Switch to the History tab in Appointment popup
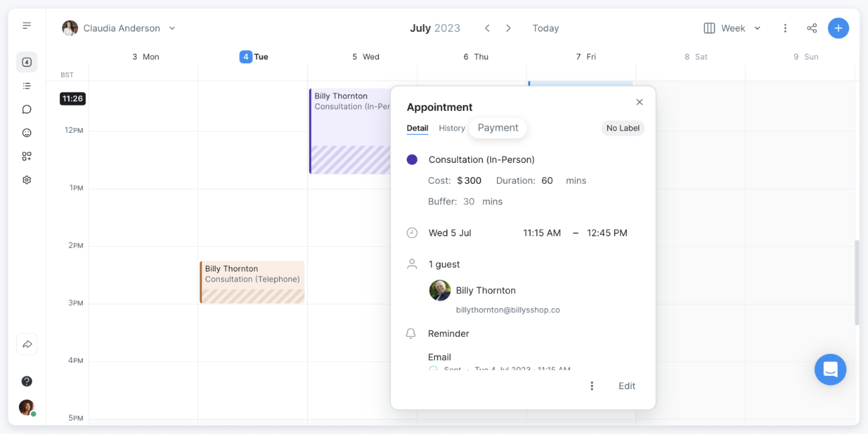 click(x=452, y=128)
